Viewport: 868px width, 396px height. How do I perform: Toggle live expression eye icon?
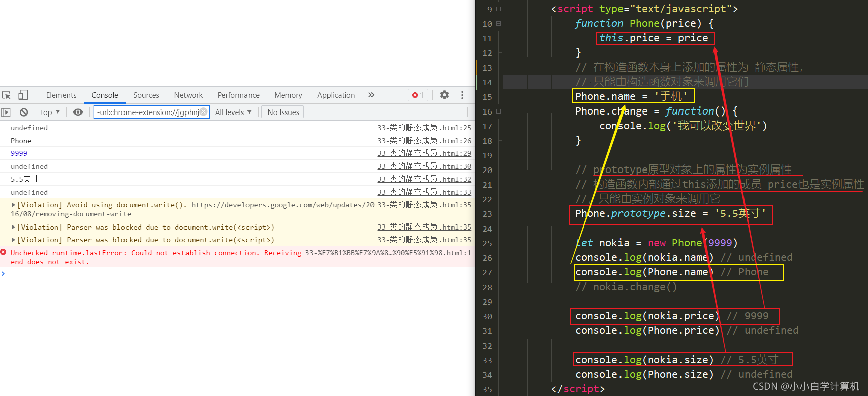click(x=78, y=112)
